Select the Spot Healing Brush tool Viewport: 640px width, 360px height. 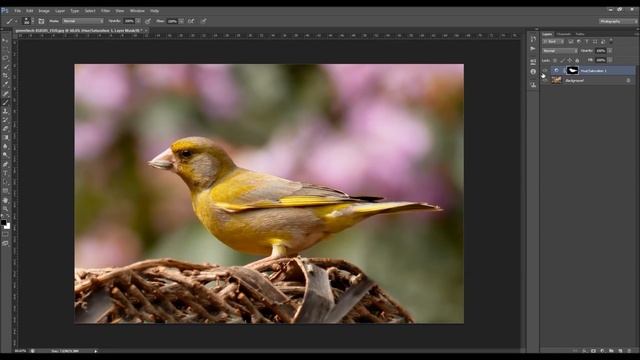click(x=5, y=94)
